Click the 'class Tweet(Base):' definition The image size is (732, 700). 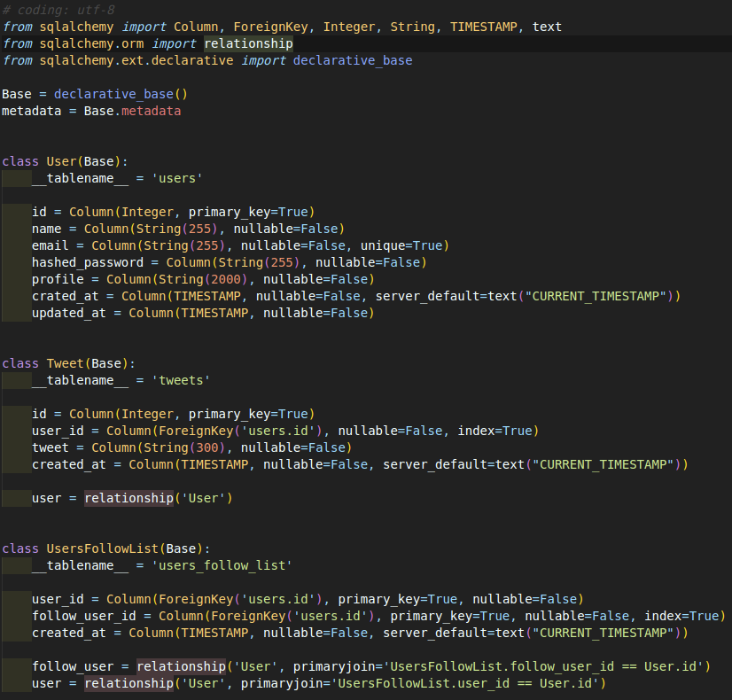pyautogui.click(x=68, y=363)
